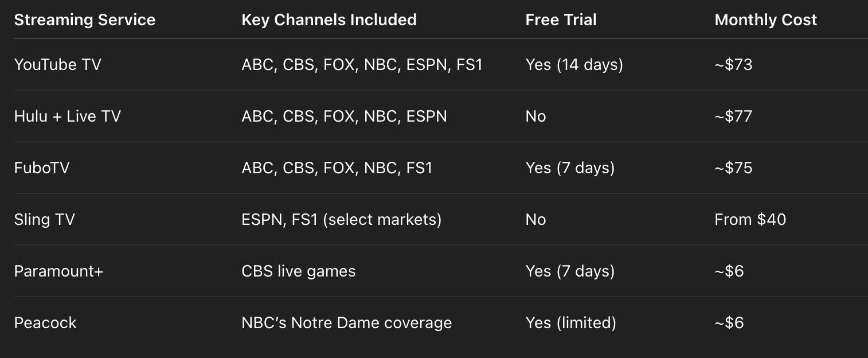Select the Yes (14 days) trial cell
868x358 pixels.
tap(574, 65)
